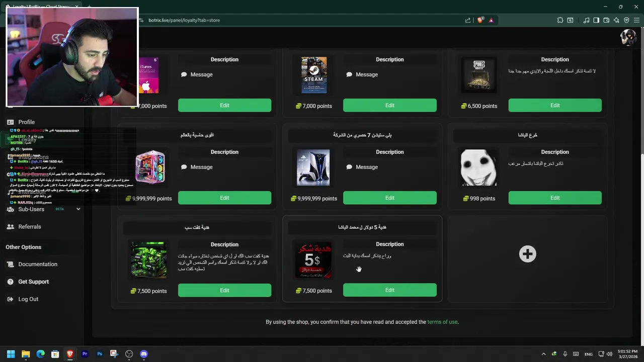Open the terms of use link

coord(442,322)
